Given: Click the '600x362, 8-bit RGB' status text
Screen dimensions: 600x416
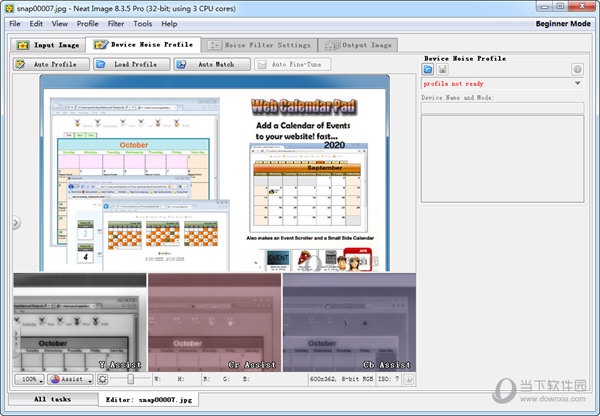Looking at the screenshot, I should [341, 379].
